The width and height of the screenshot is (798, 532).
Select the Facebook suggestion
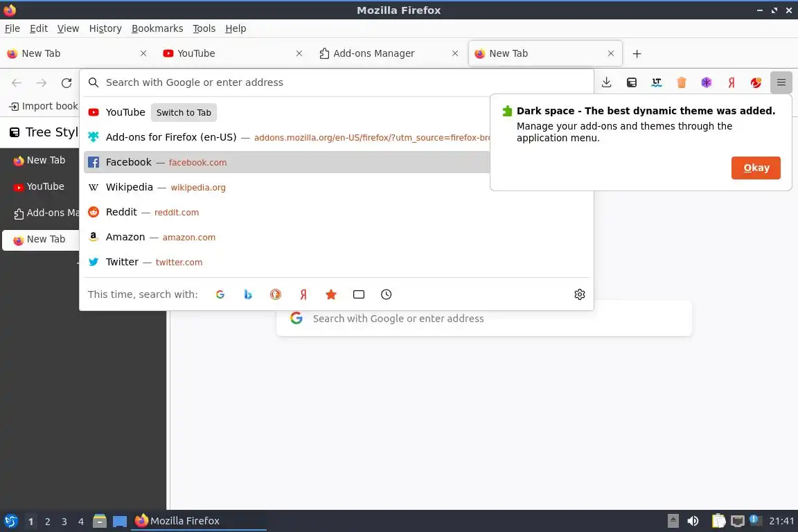(x=287, y=162)
